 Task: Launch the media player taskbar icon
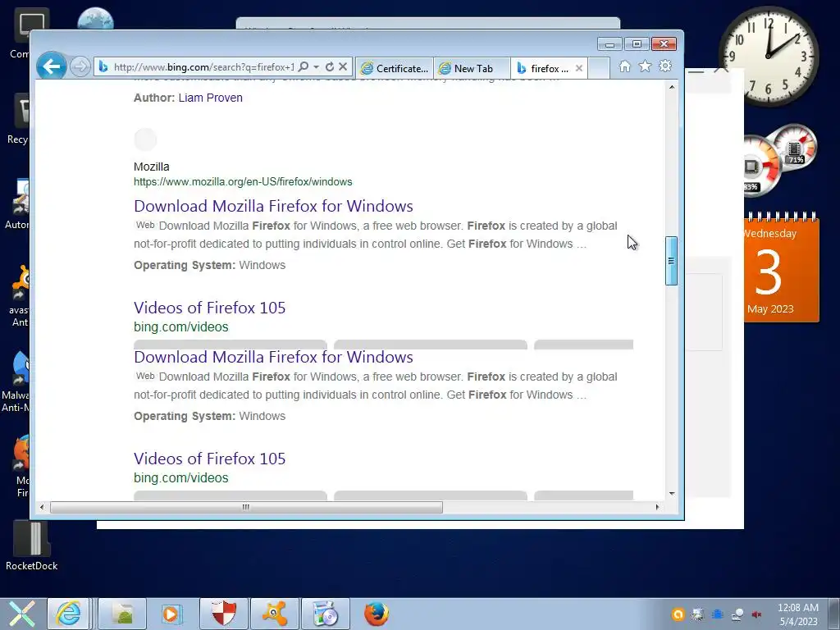(x=172, y=614)
